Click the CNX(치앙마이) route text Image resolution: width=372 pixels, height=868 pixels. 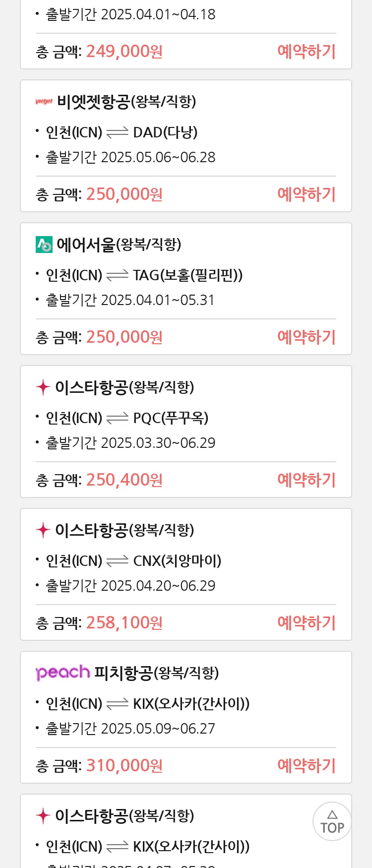pyautogui.click(x=177, y=561)
